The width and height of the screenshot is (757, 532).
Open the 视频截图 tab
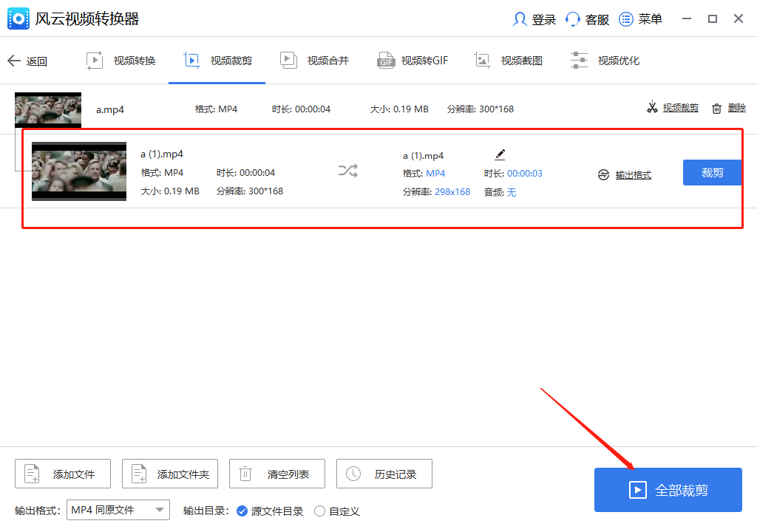tap(509, 61)
